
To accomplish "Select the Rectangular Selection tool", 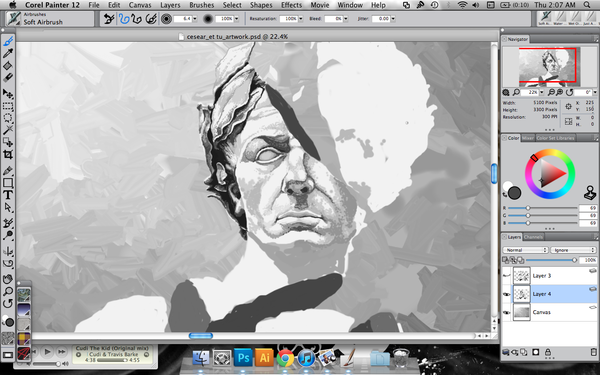I will 8,106.
